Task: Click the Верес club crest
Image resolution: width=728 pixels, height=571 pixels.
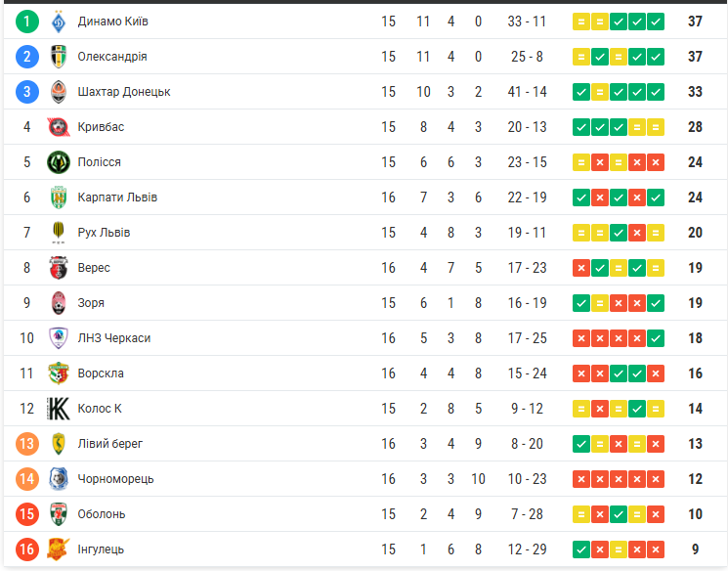Action: click(59, 268)
